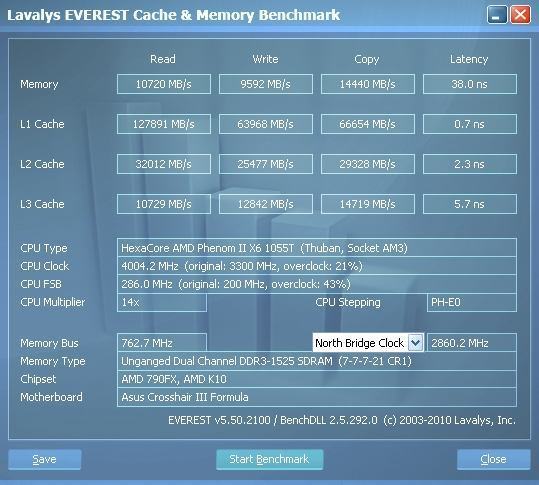Click the CPU Multiplier 14x field
This screenshot has width=539, height=485.
pyautogui.click(x=162, y=302)
